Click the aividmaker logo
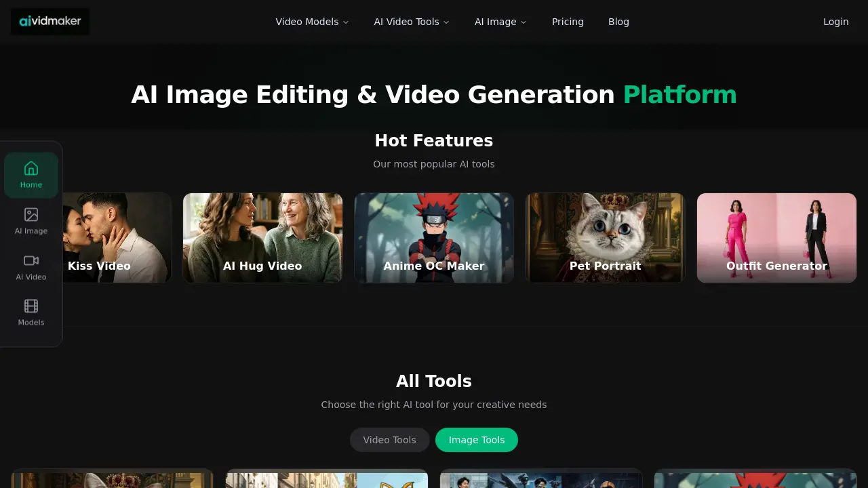This screenshot has height=488, width=868. [50, 22]
